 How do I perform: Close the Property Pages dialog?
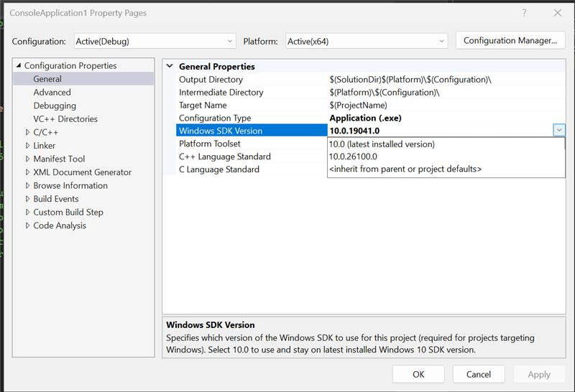coord(558,13)
